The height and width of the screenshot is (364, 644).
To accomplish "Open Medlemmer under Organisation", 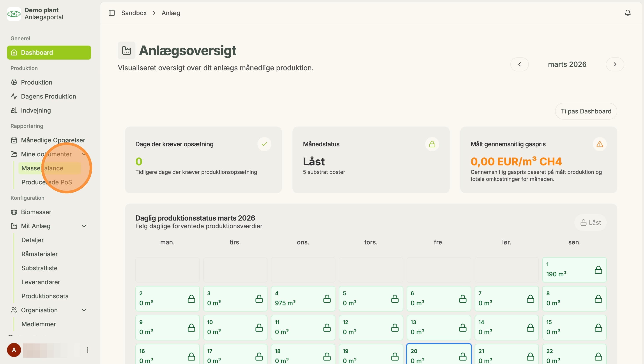I will 50,324.
